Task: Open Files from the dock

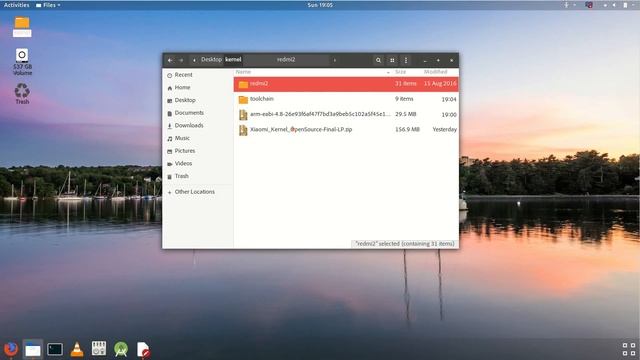Action: point(33,349)
